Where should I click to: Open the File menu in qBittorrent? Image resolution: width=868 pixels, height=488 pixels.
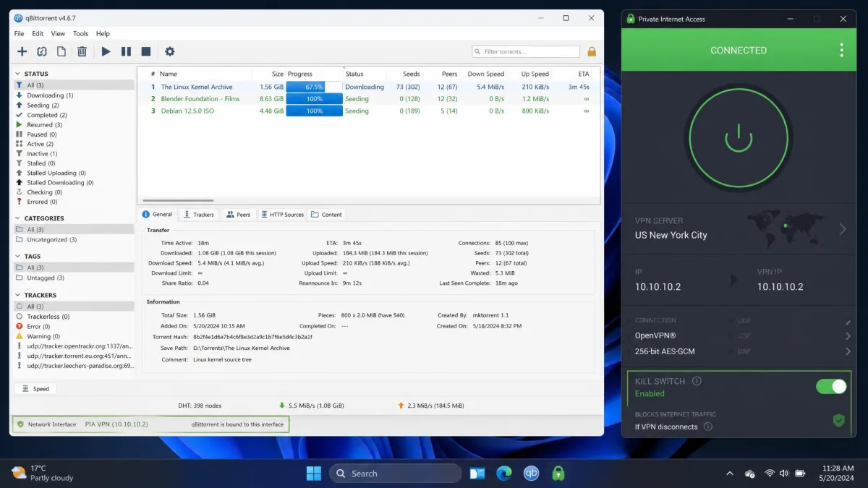click(x=20, y=33)
